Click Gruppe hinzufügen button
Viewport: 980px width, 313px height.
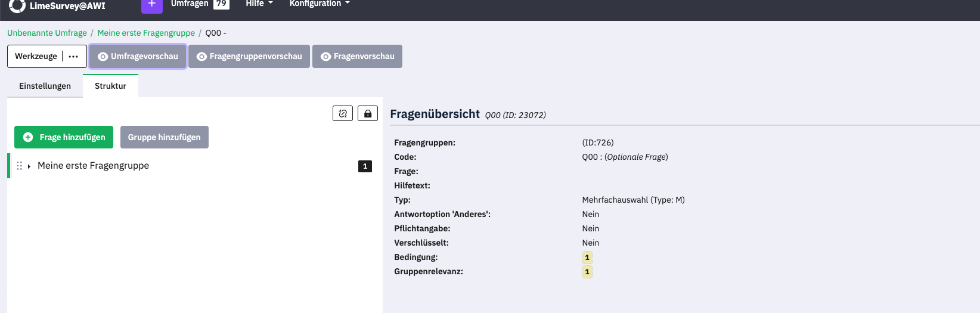point(164,137)
